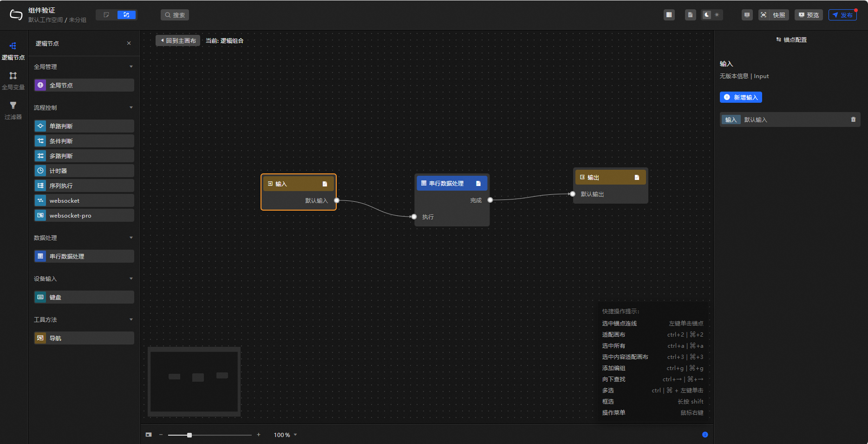Image resolution: width=868 pixels, height=444 pixels.
Task: Click the 默认输入 output anchor
Action: [337, 200]
